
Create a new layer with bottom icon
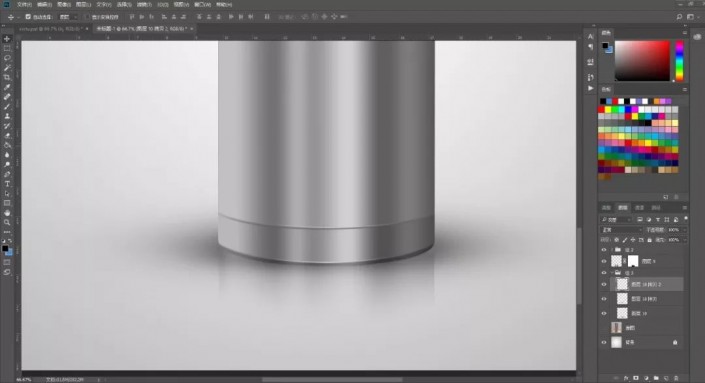pyautogui.click(x=666, y=379)
